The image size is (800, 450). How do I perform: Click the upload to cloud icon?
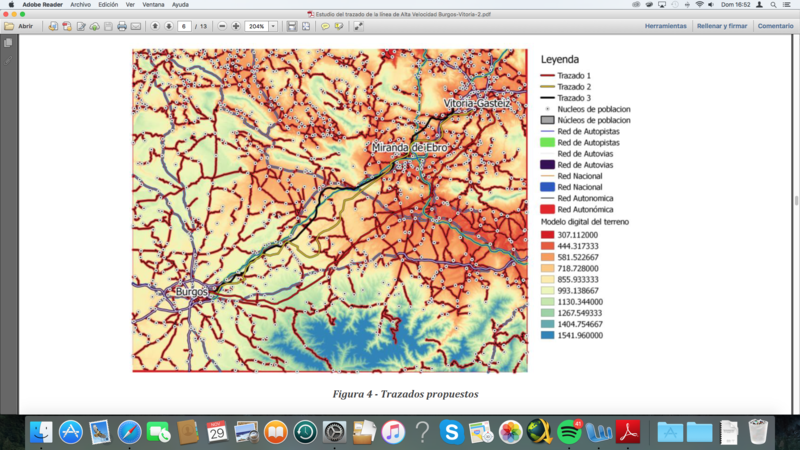coord(95,26)
